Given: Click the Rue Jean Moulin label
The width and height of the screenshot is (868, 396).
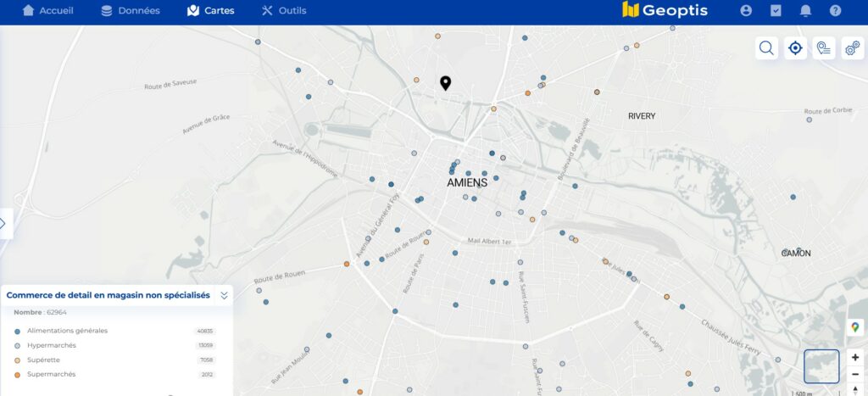Looking at the screenshot, I should tap(290, 368).
